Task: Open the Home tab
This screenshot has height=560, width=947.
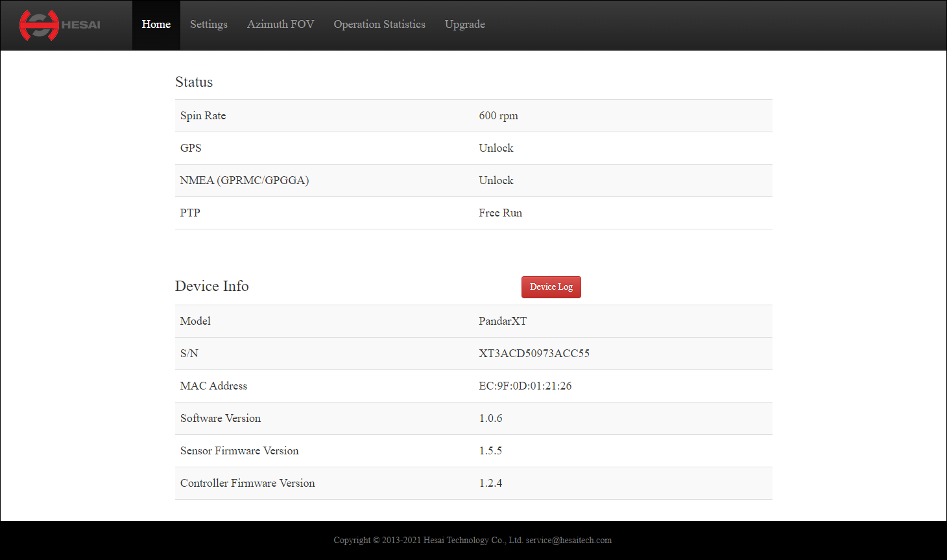Action: [x=156, y=25]
